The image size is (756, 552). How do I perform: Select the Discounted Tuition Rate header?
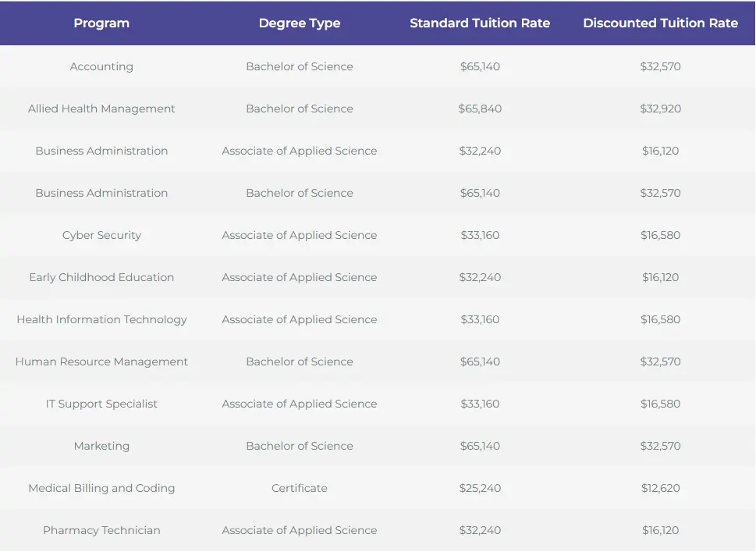pos(660,23)
